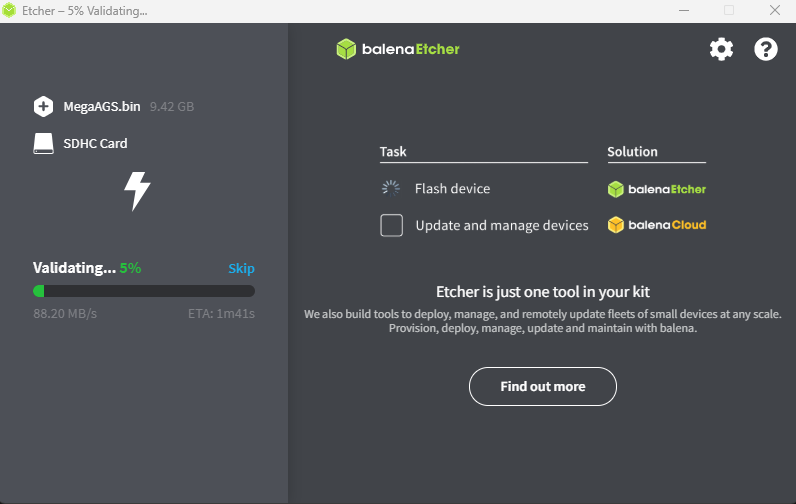Click the lightning bolt flash icon
796x504 pixels.
[137, 191]
